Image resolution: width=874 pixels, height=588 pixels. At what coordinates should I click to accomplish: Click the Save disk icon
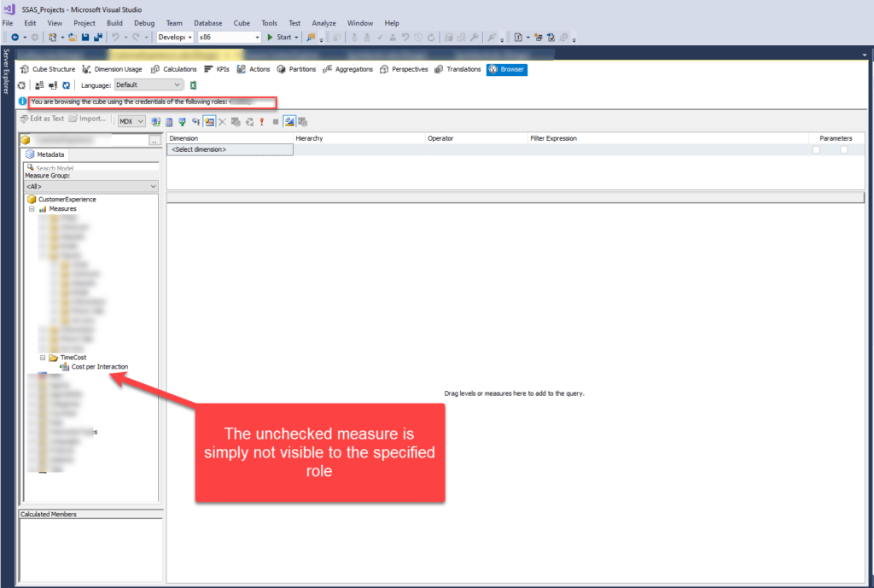85,38
